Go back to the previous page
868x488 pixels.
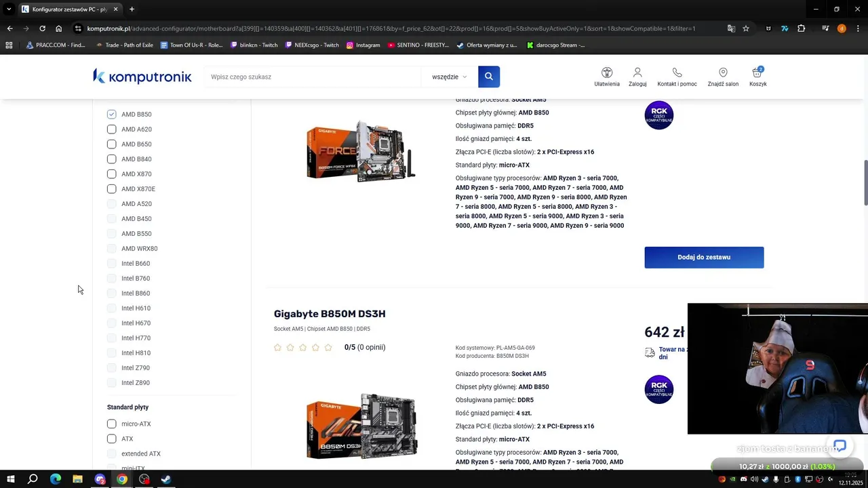[9, 28]
